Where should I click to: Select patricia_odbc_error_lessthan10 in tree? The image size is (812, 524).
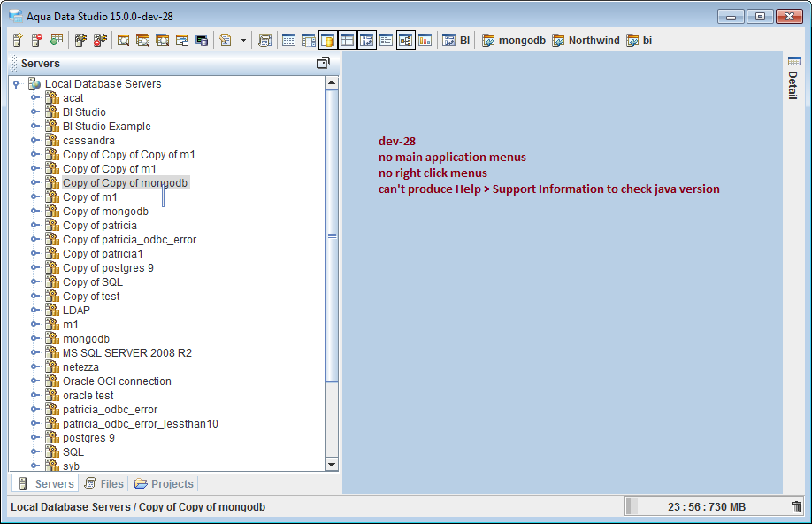tap(141, 423)
